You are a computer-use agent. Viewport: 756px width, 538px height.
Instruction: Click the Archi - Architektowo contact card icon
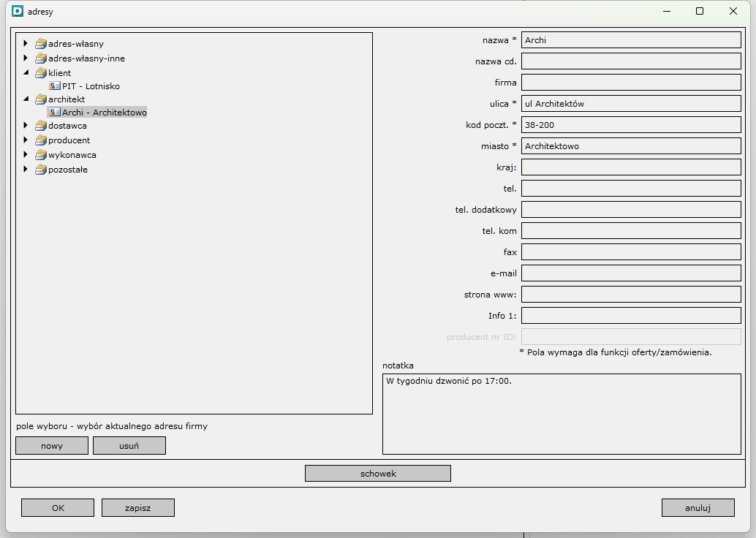[55, 113]
